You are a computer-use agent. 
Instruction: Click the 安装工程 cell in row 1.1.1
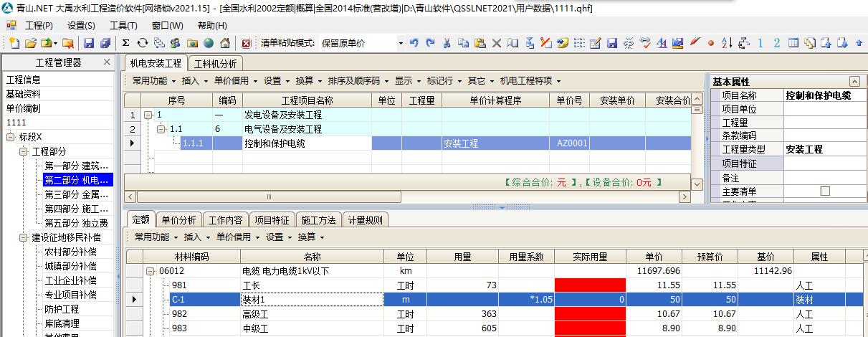(495, 143)
